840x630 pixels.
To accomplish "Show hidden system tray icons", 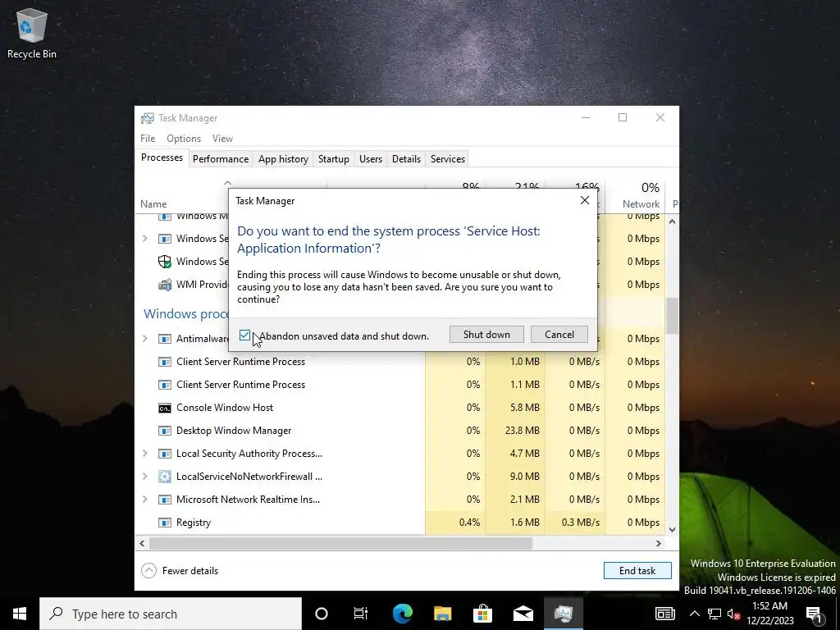I will tap(694, 614).
